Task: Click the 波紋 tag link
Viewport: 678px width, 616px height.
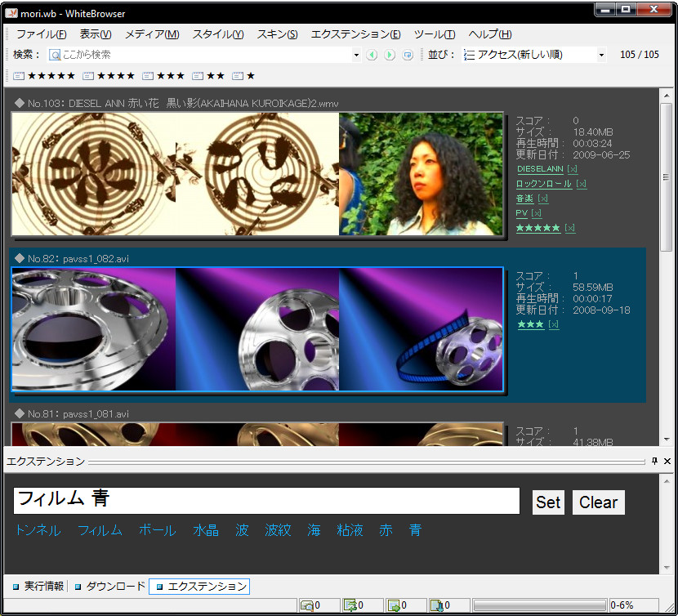Action: 278,530
